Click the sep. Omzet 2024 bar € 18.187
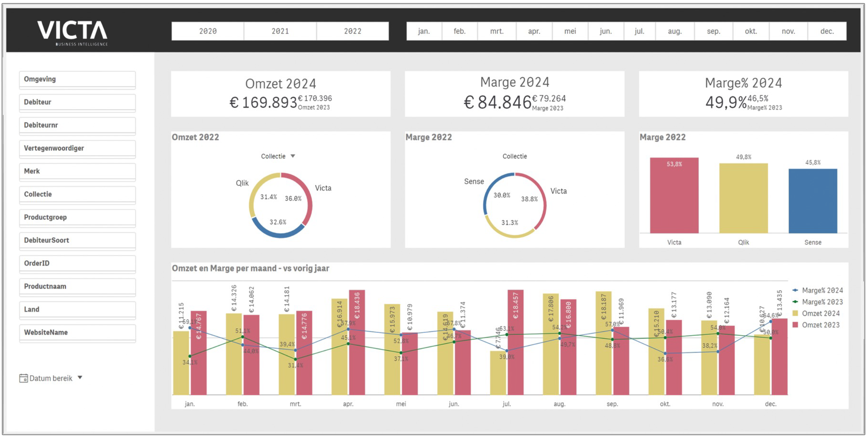The height and width of the screenshot is (439, 868). [x=604, y=343]
